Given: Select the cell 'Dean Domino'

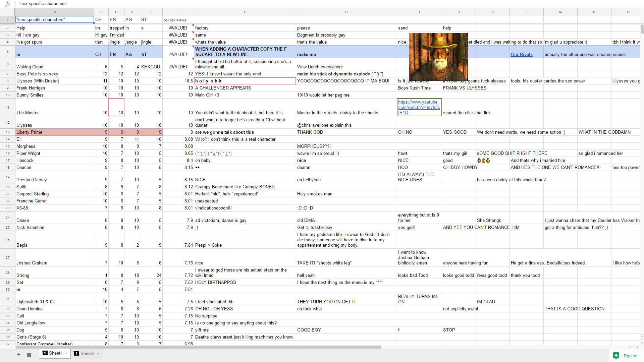Looking at the screenshot, I should [x=55, y=309].
